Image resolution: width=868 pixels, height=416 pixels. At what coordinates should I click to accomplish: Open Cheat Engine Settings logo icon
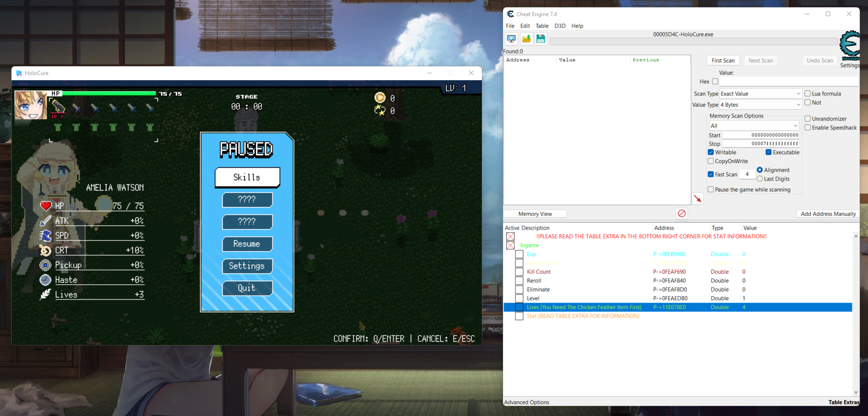pos(850,46)
